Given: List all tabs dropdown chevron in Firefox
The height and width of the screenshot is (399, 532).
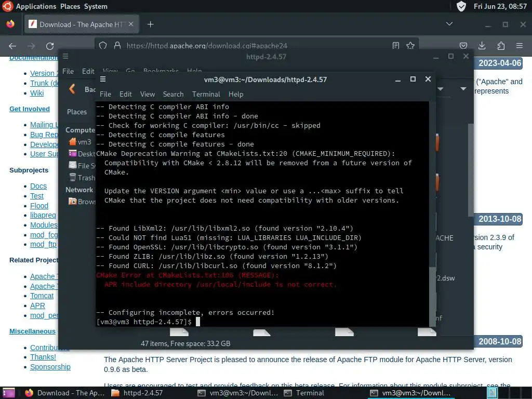Looking at the screenshot, I should [x=449, y=24].
